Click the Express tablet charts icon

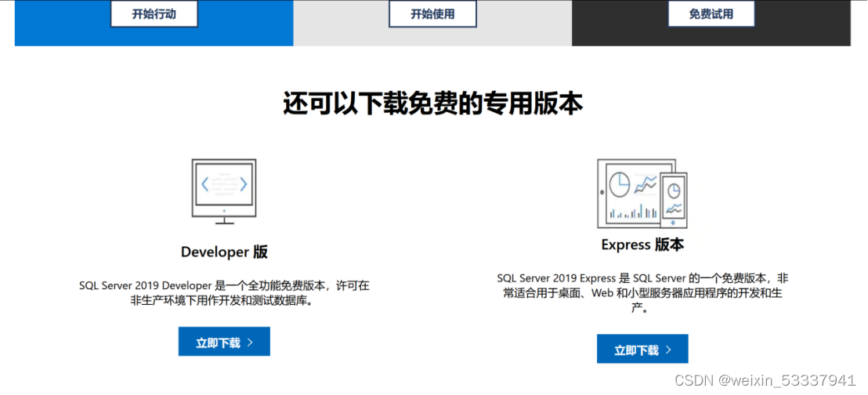point(642,194)
